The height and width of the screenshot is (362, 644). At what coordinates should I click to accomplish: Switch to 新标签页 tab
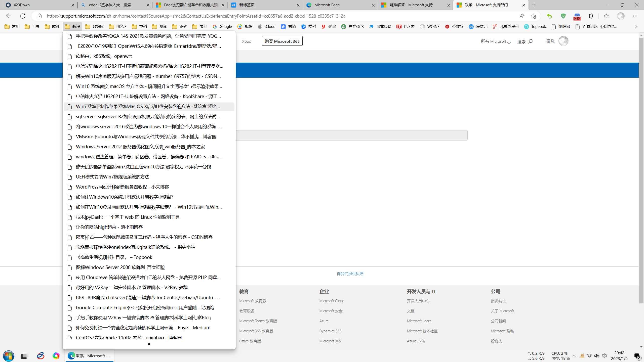point(265,5)
